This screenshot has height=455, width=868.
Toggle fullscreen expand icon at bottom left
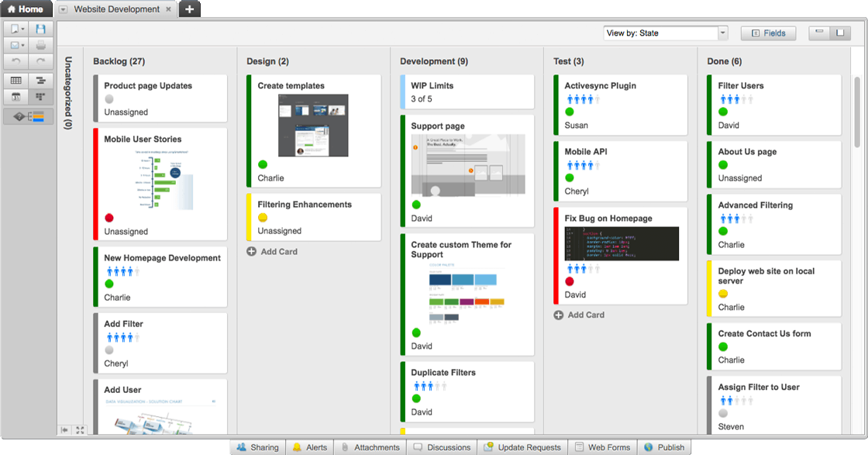pos(80,430)
